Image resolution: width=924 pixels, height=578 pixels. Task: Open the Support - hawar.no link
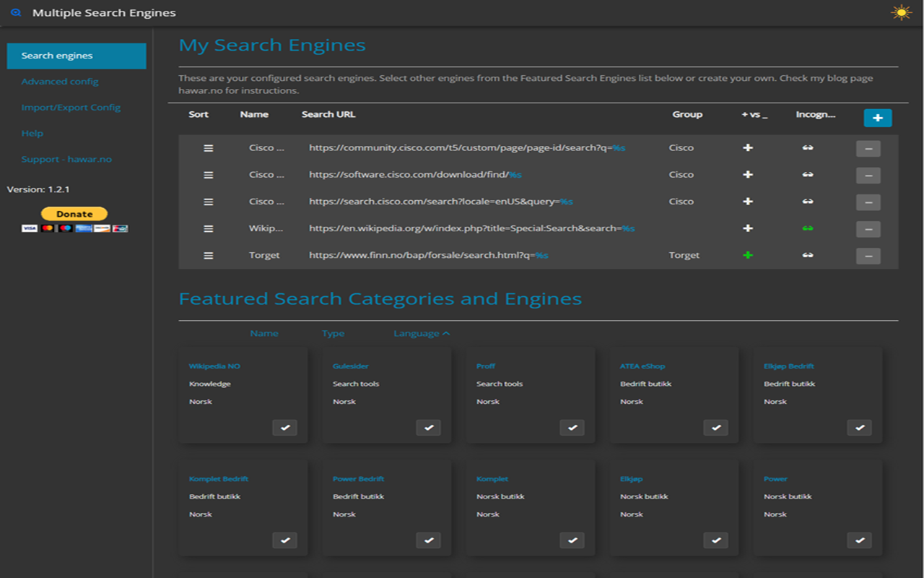(66, 159)
